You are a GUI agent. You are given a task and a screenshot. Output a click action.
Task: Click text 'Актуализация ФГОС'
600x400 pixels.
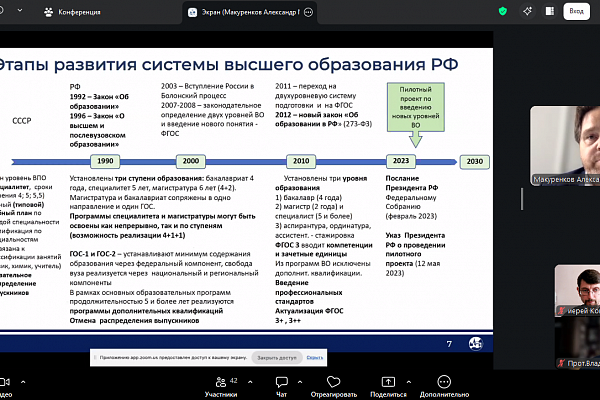[309, 311]
